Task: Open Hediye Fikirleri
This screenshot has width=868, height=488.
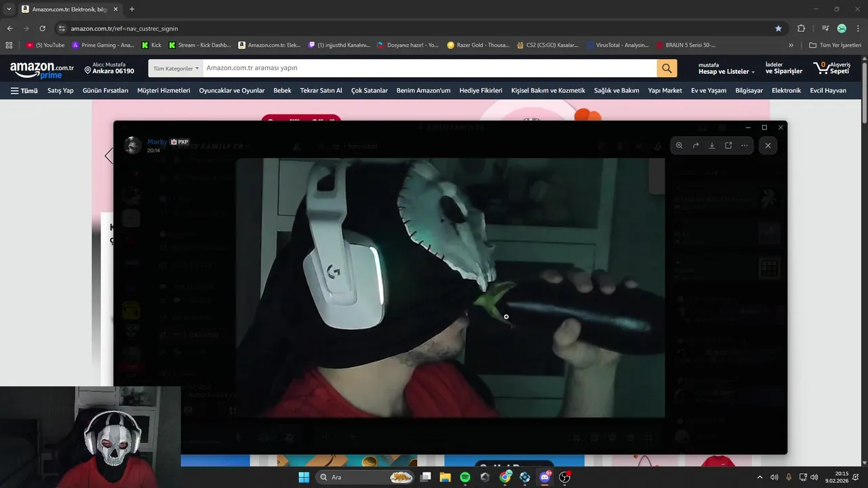Action: click(481, 90)
